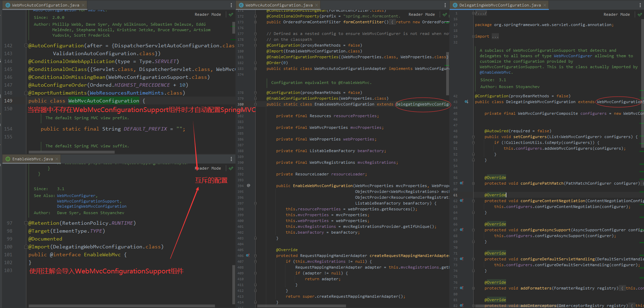Open options menu of left WebMvcAutoConfiguration pane
The height and width of the screenshot is (308, 644).
[231, 5]
